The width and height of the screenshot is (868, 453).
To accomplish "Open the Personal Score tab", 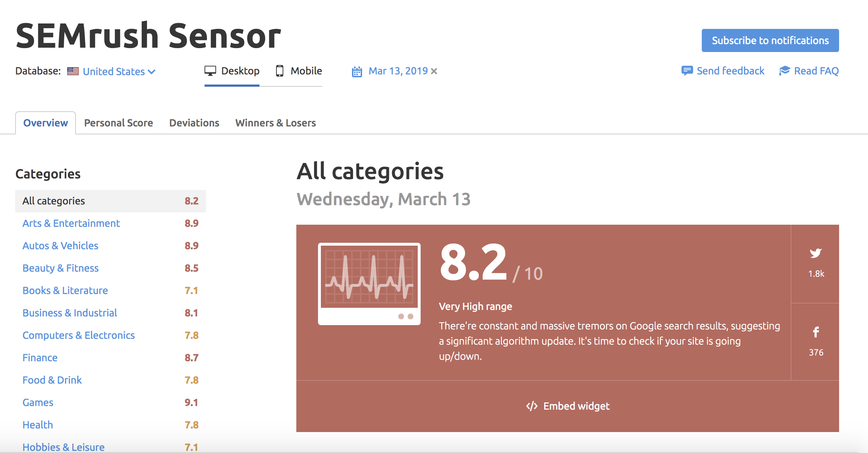I will pos(119,123).
